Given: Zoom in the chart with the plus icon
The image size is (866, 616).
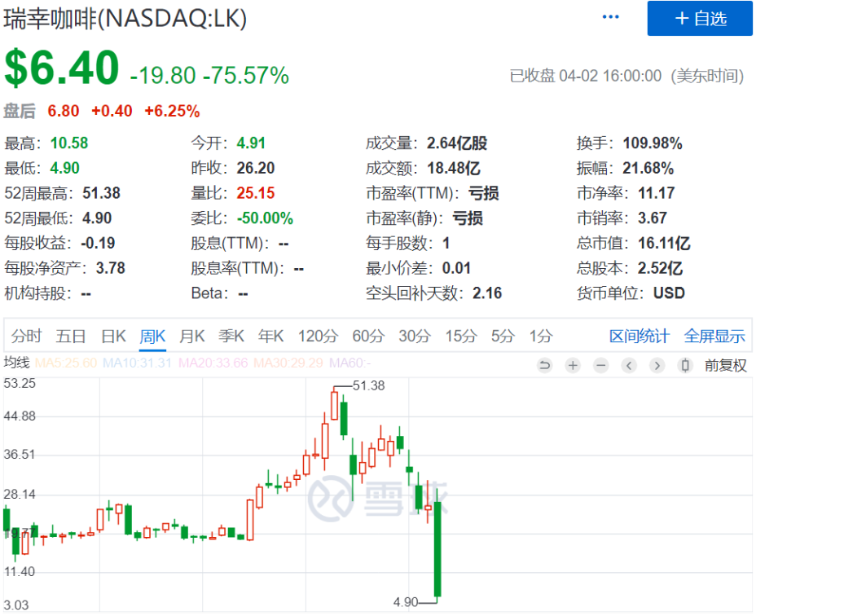Looking at the screenshot, I should (x=573, y=365).
